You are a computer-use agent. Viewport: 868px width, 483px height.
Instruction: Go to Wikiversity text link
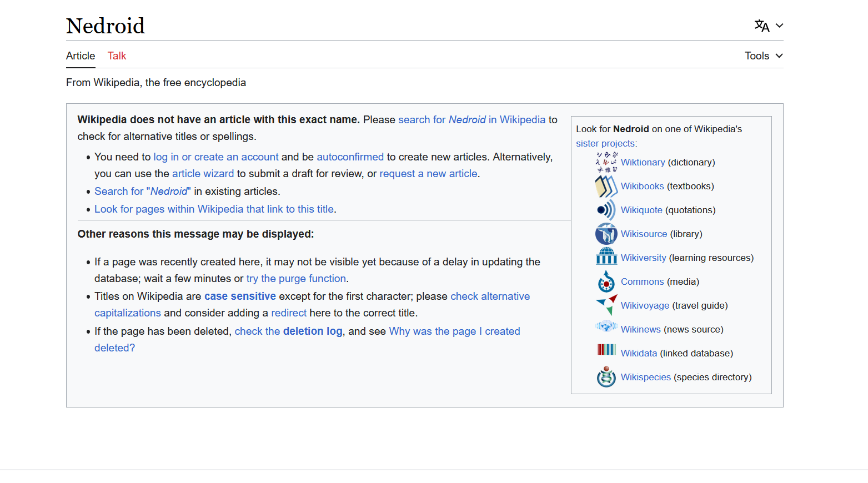tap(643, 258)
